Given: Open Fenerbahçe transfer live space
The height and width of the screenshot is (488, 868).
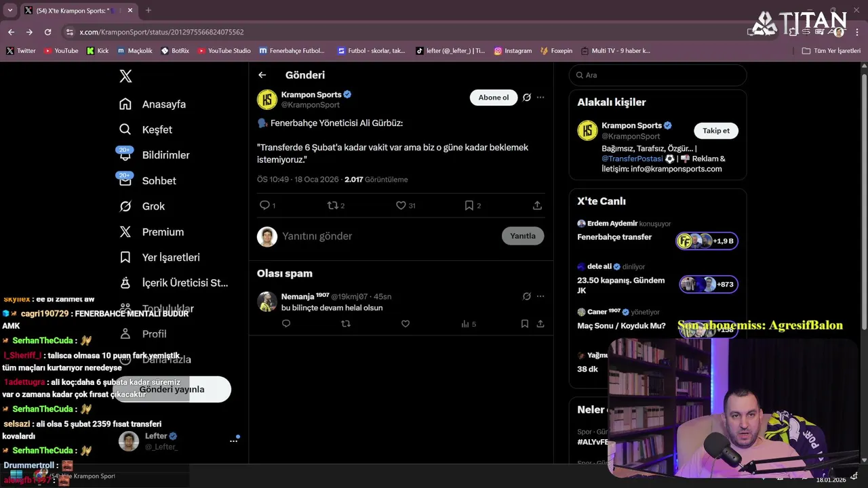Looking at the screenshot, I should click(x=657, y=232).
